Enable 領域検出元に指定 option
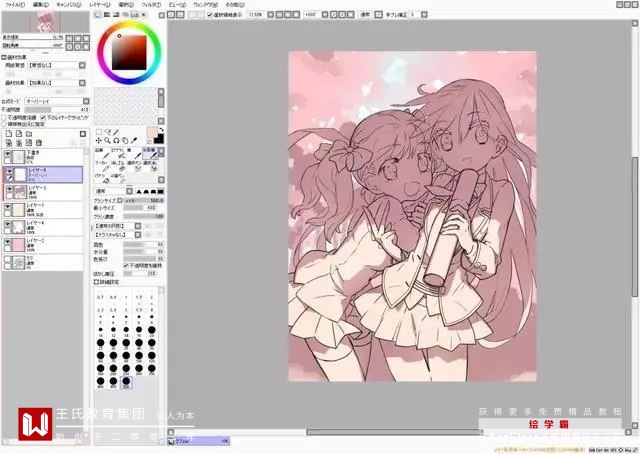Image resolution: width=640 pixels, height=454 pixels. coord(4,124)
